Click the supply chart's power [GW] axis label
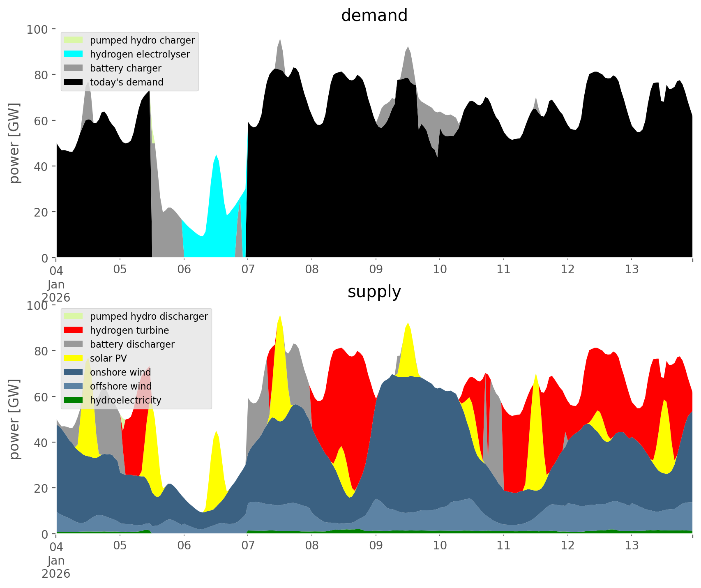This screenshot has height=588, width=701. (14, 419)
